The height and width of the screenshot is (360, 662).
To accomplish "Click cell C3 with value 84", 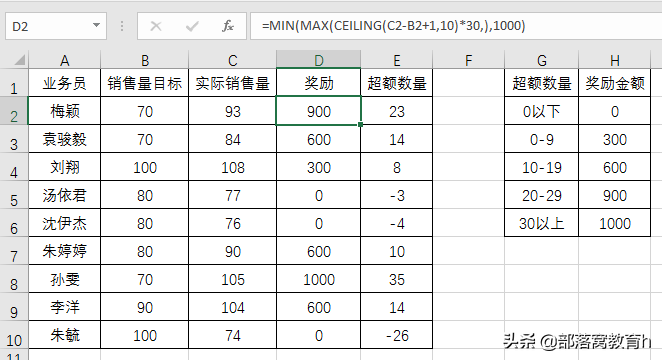I will pos(233,139).
